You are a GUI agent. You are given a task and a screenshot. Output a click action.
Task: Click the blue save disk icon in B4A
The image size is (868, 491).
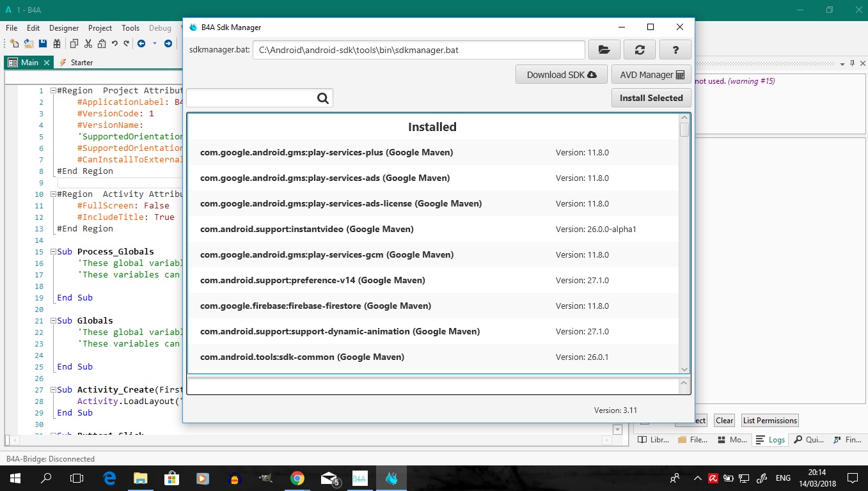tap(43, 43)
